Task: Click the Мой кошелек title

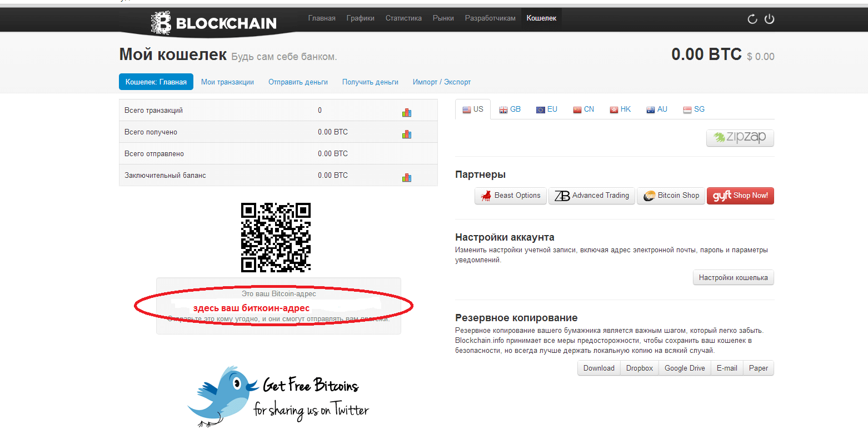Action: [x=173, y=54]
